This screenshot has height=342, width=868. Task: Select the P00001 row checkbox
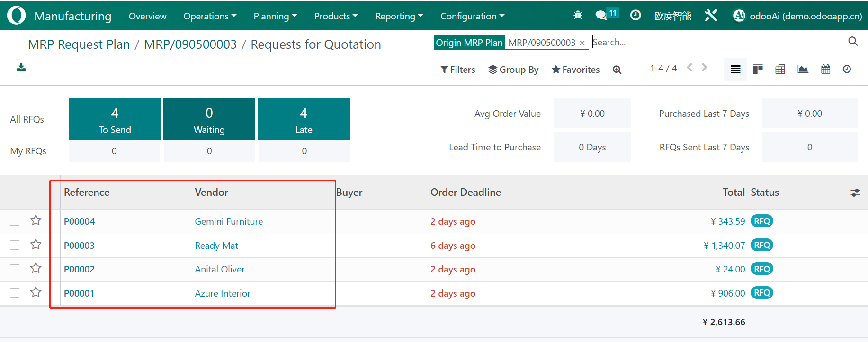pos(15,293)
